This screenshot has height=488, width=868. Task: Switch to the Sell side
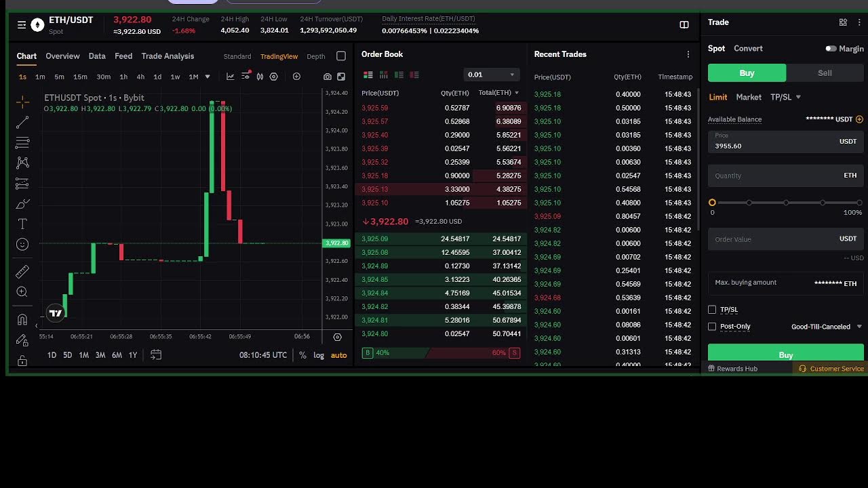825,73
